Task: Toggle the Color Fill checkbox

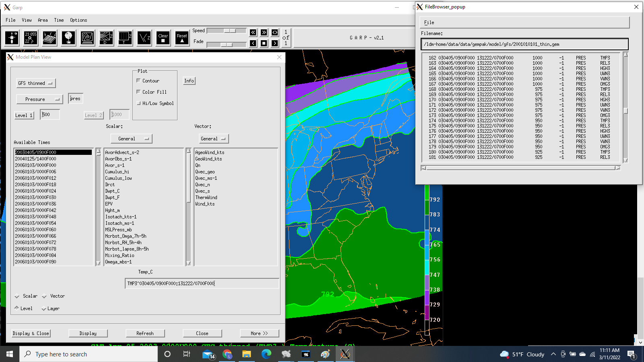Action: pyautogui.click(x=139, y=92)
